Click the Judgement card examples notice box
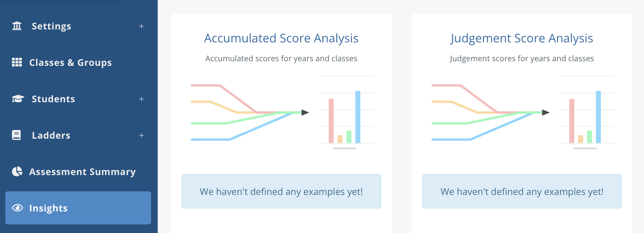This screenshot has height=233, width=644. point(522,191)
